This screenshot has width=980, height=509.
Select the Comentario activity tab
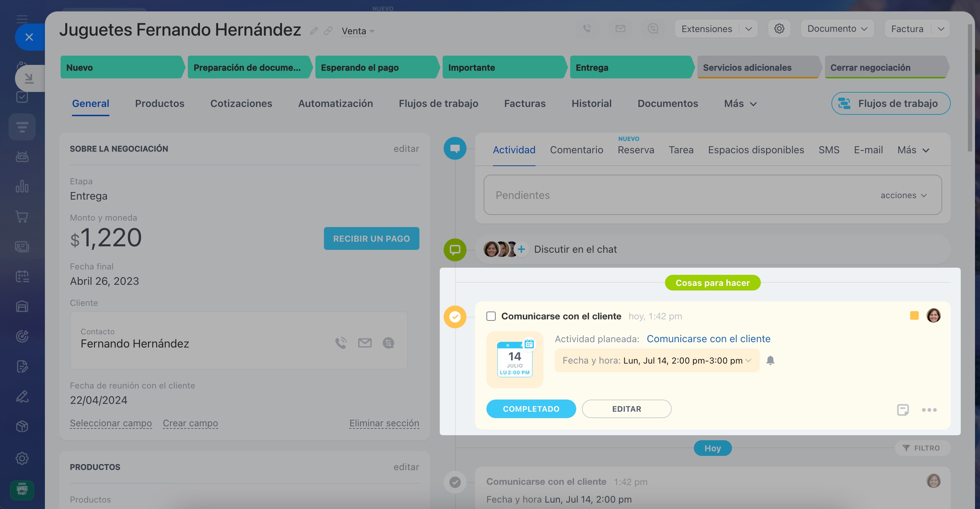pos(576,150)
